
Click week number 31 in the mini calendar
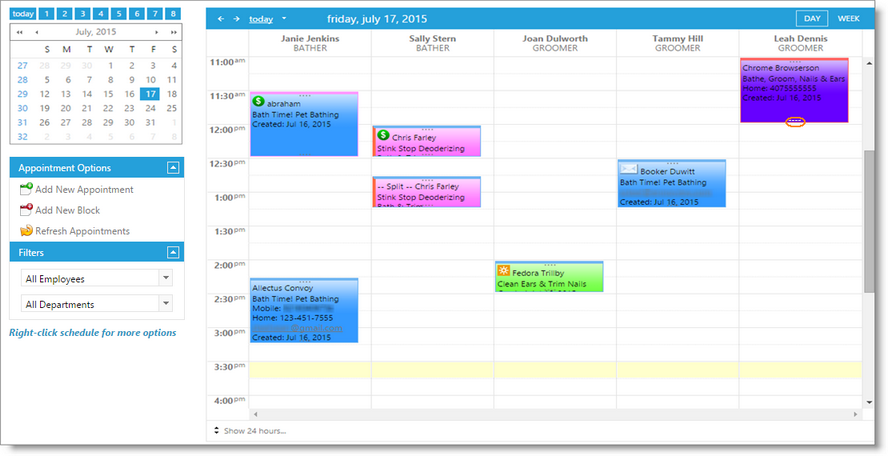point(23,122)
